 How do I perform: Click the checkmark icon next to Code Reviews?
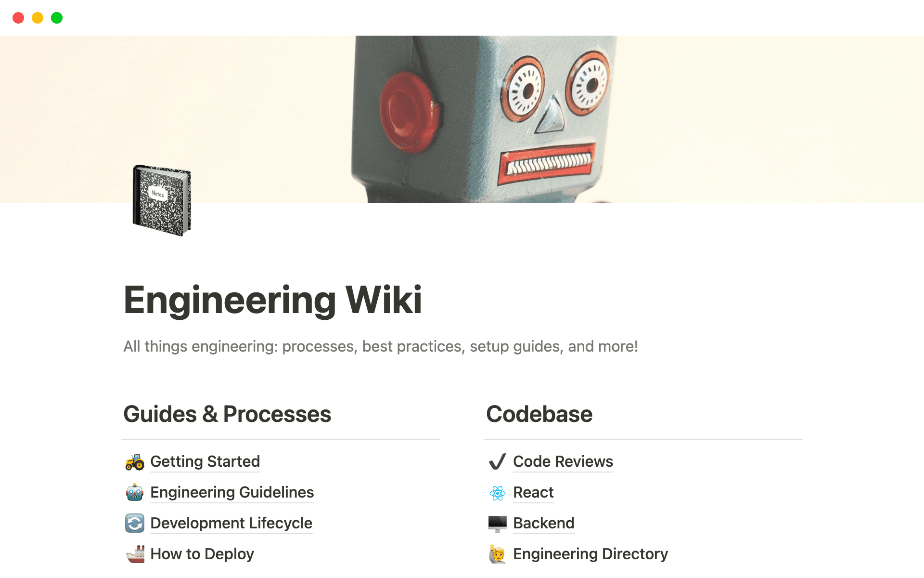(498, 461)
